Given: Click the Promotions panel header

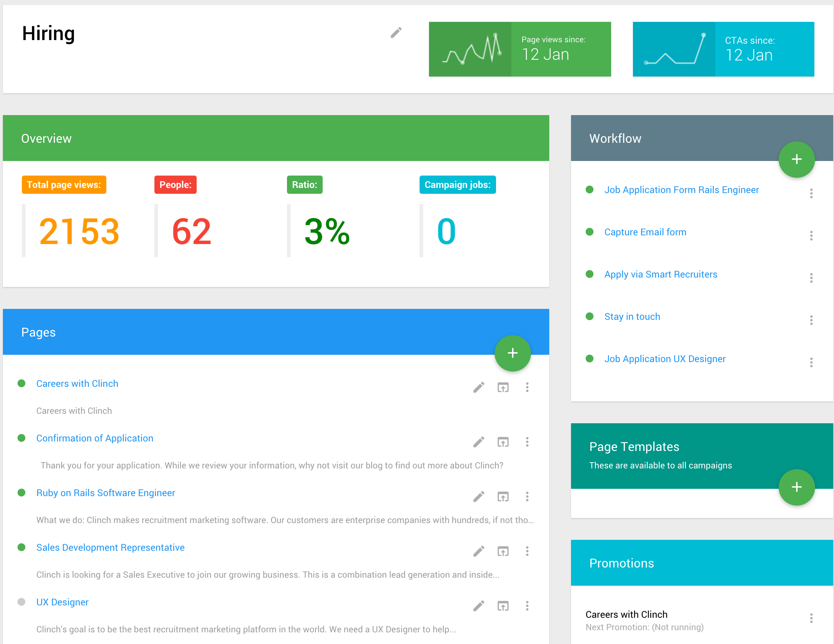Looking at the screenshot, I should pyautogui.click(x=702, y=563).
